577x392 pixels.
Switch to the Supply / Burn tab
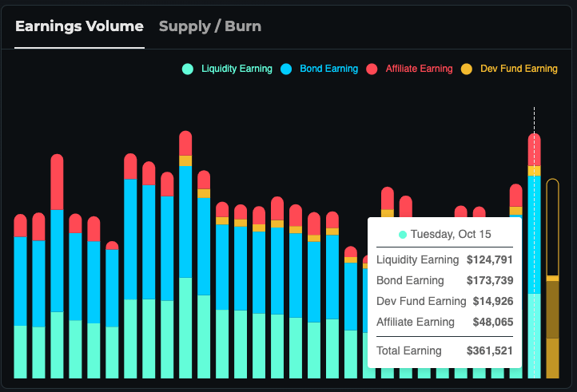(209, 26)
